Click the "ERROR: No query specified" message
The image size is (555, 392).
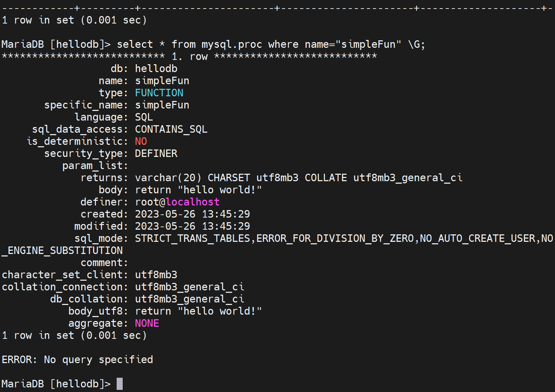tap(77, 360)
